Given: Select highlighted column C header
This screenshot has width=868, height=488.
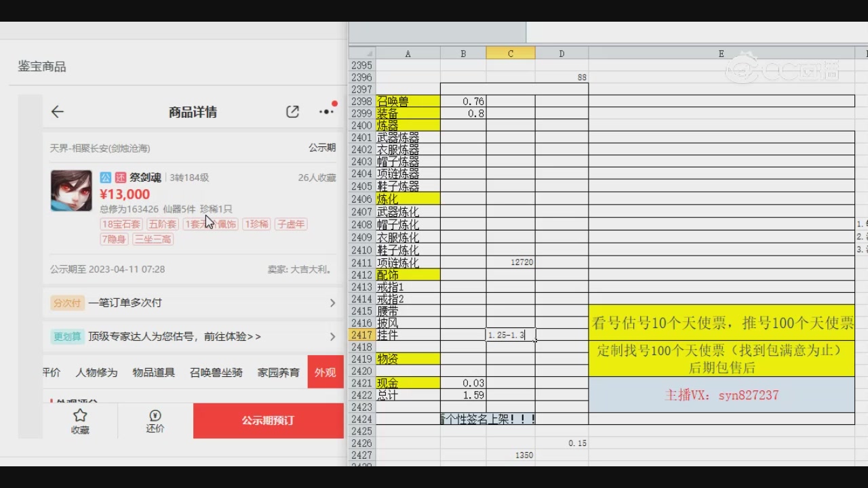Looking at the screenshot, I should tap(511, 54).
